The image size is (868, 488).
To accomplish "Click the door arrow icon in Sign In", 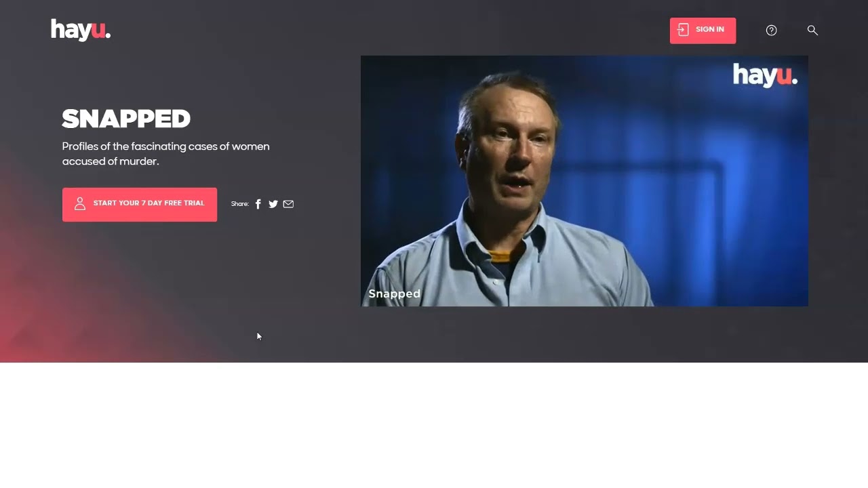I will 683,30.
